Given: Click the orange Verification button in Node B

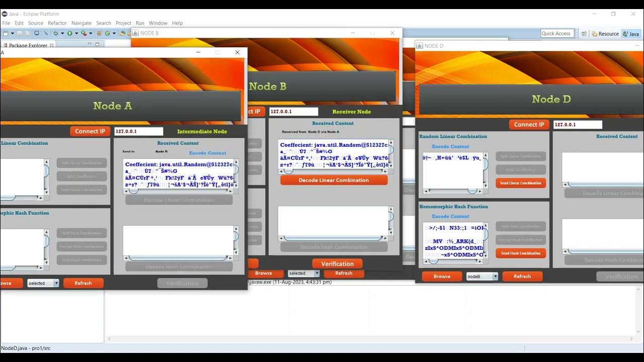Looking at the screenshot, I should tap(338, 263).
